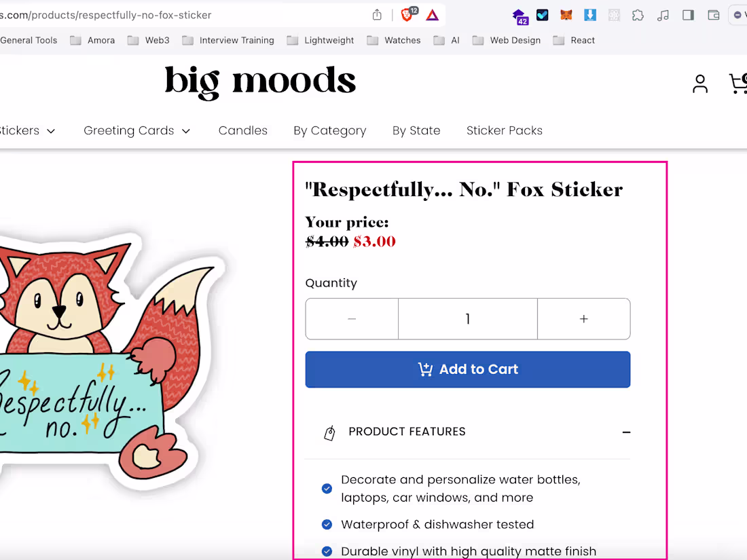Click the music note media control icon

(663, 15)
